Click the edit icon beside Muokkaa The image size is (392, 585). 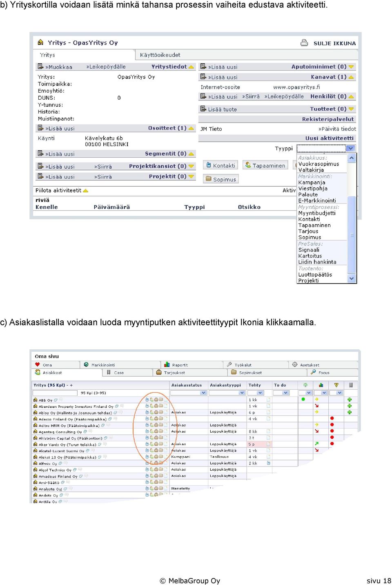point(40,66)
